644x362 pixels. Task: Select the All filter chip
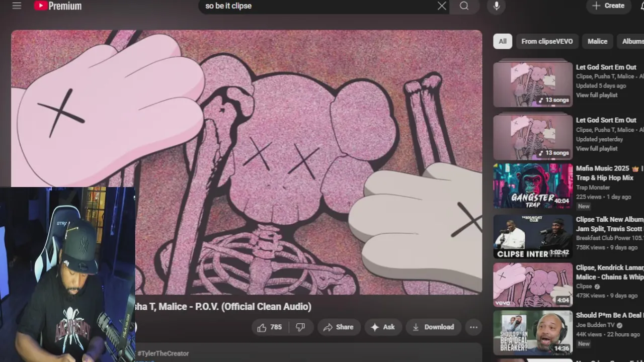503,41
